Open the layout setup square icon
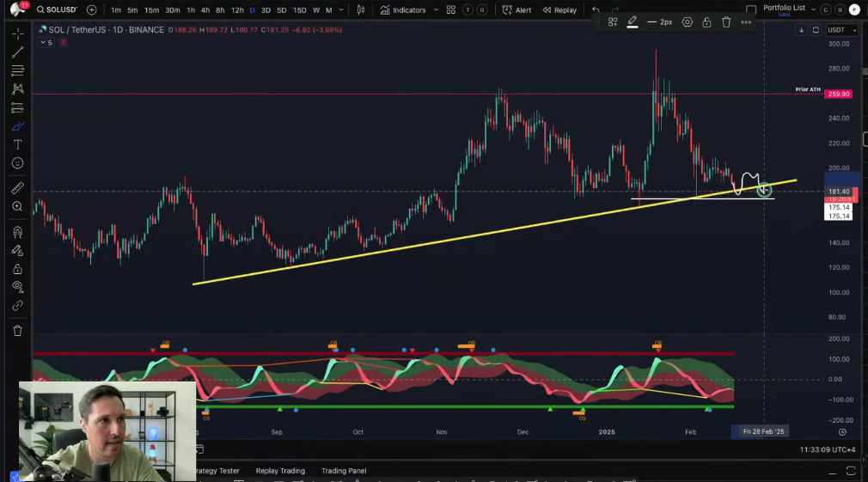868x482 pixels. 751,10
